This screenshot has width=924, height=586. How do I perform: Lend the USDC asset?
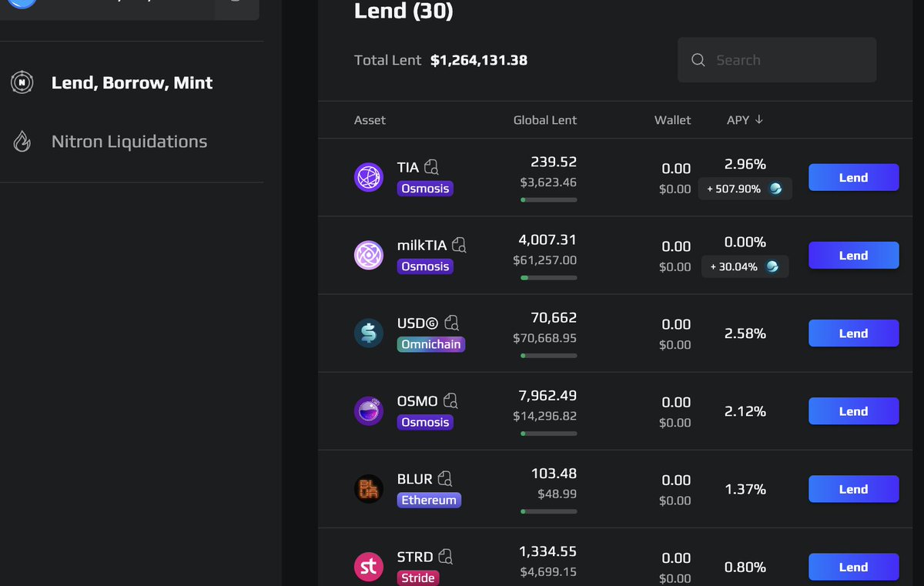(x=853, y=333)
